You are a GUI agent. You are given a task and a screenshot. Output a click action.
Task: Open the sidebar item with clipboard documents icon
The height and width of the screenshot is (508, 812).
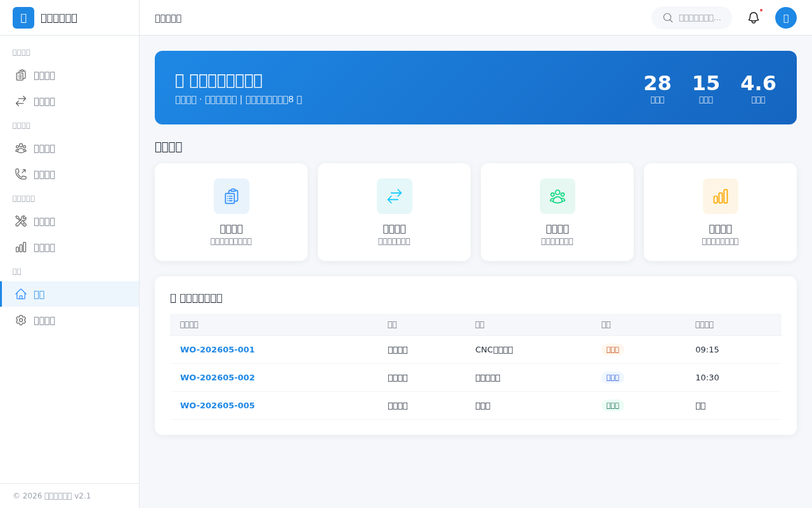tap(69, 76)
